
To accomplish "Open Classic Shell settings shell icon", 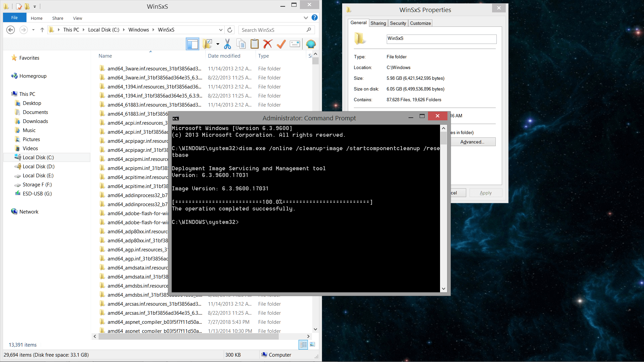I will click(x=311, y=44).
